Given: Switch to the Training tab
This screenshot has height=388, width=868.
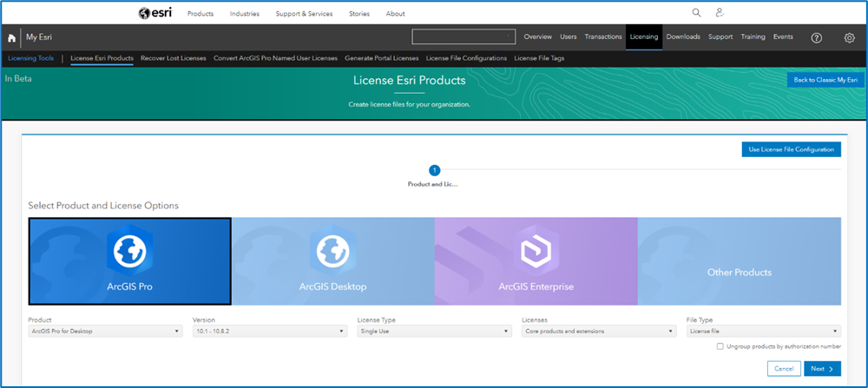Looking at the screenshot, I should click(753, 36).
